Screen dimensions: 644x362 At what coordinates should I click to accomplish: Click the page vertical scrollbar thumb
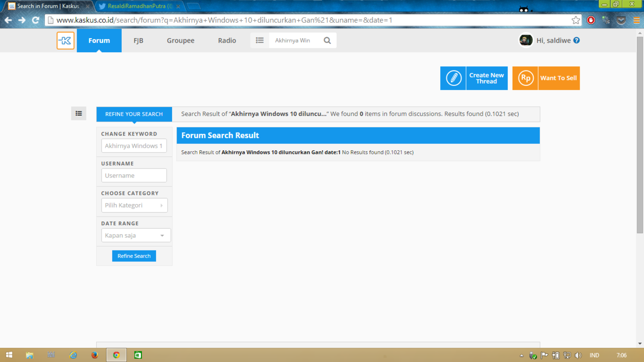click(x=640, y=135)
